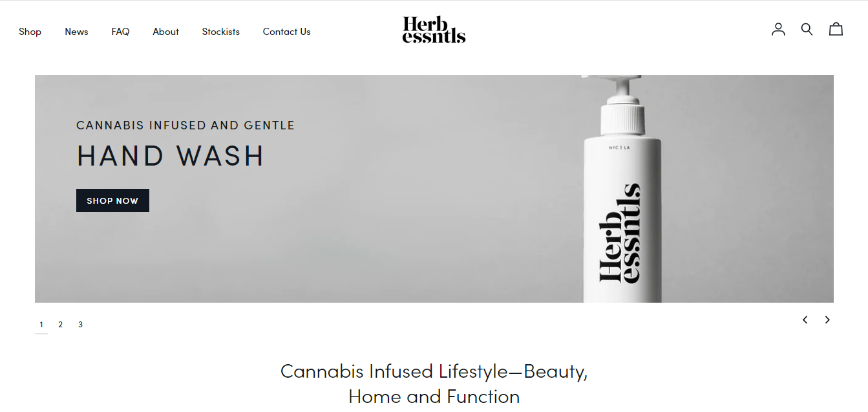Image resolution: width=868 pixels, height=412 pixels.
Task: Open the shopping bag cart icon
Action: 836,29
